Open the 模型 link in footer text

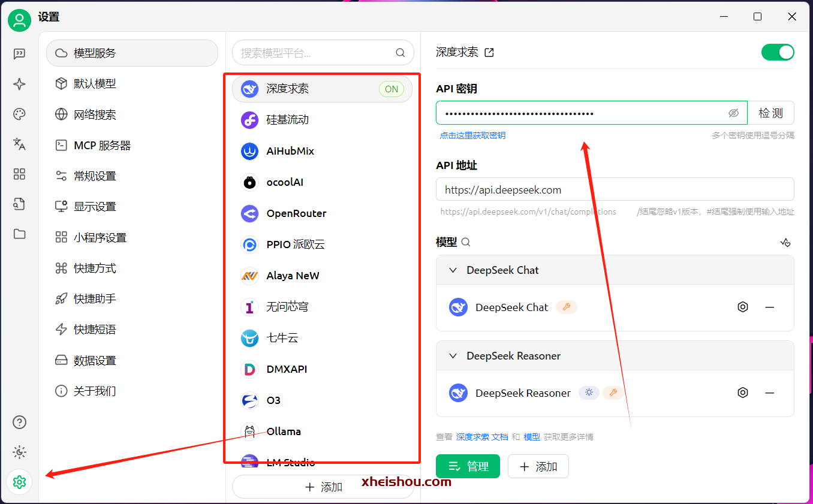(532, 437)
